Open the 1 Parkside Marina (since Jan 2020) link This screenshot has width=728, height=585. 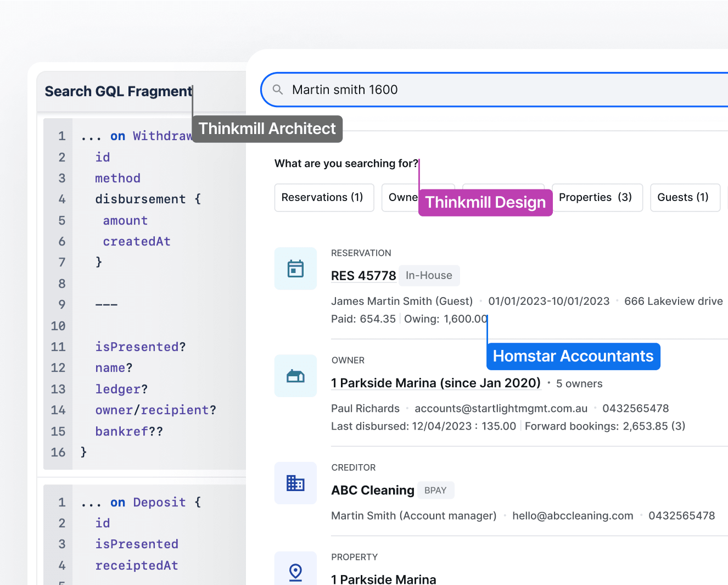tap(436, 383)
